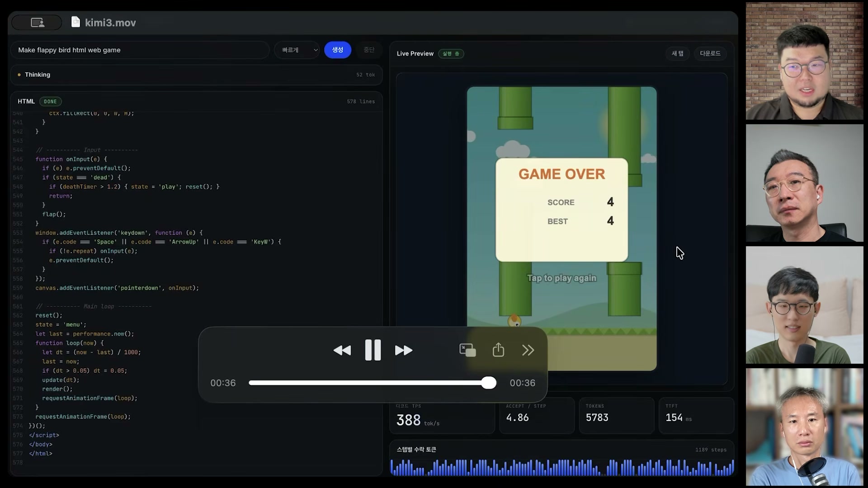Viewport: 868px width, 488px height.
Task: Open the 빠르게 speed dropdown
Action: (297, 50)
